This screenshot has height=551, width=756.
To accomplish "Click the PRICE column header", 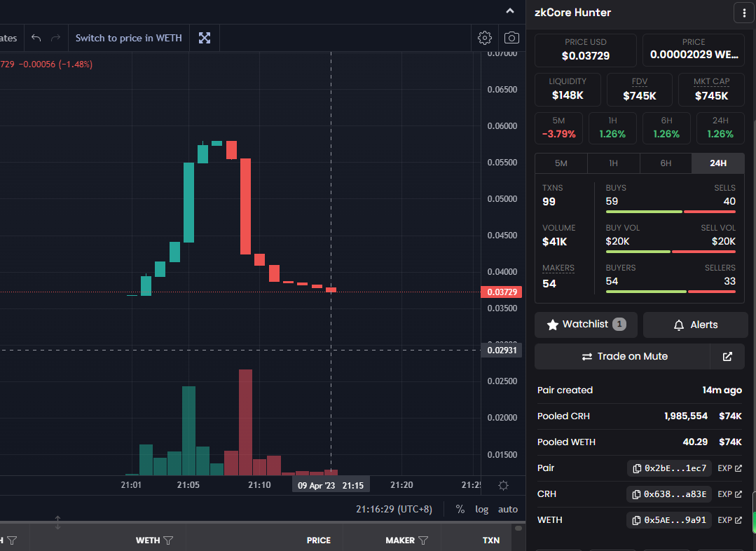I will [x=319, y=540].
